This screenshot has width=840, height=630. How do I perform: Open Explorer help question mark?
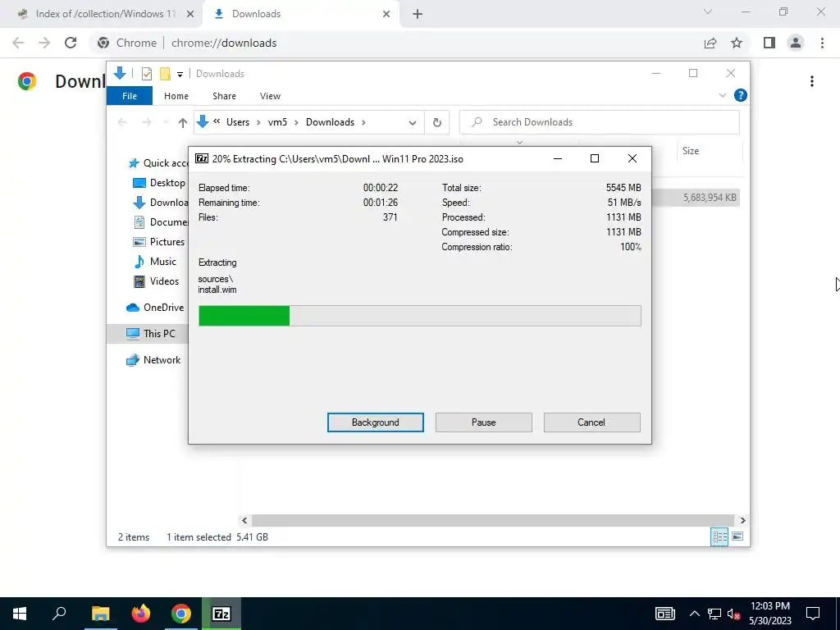point(741,95)
